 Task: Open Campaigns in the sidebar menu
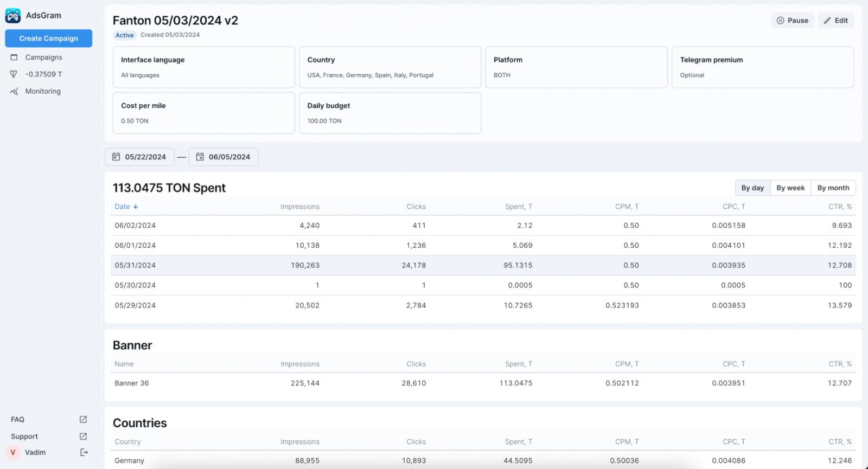pyautogui.click(x=43, y=57)
